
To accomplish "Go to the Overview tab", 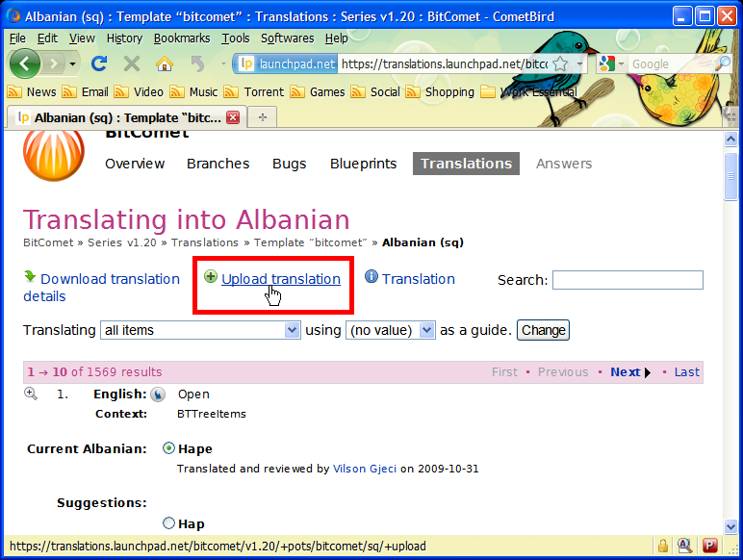I will tap(135, 164).
